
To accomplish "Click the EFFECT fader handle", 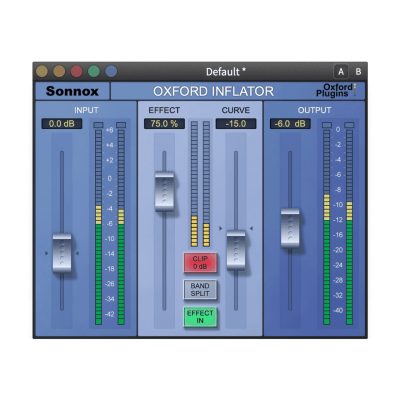I will [164, 191].
